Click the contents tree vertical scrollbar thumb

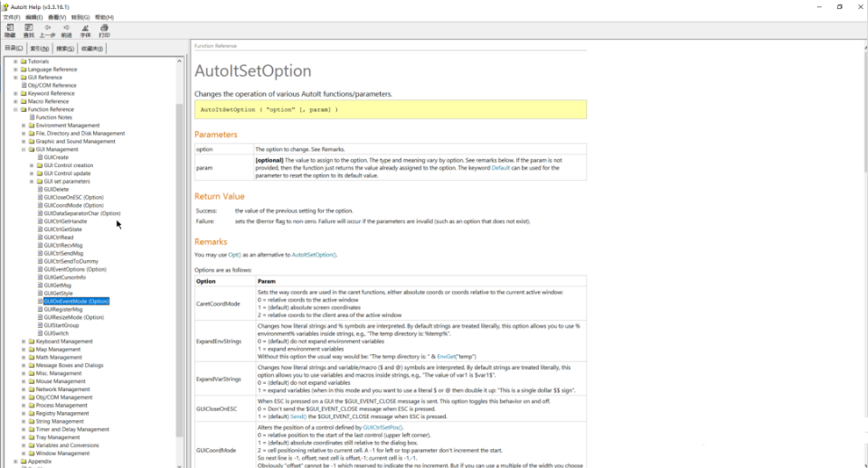(x=179, y=270)
